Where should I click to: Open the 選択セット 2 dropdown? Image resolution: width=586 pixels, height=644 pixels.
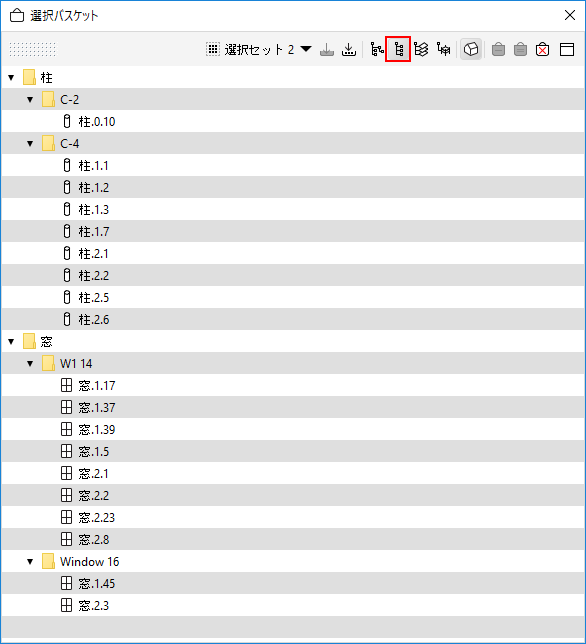click(259, 50)
